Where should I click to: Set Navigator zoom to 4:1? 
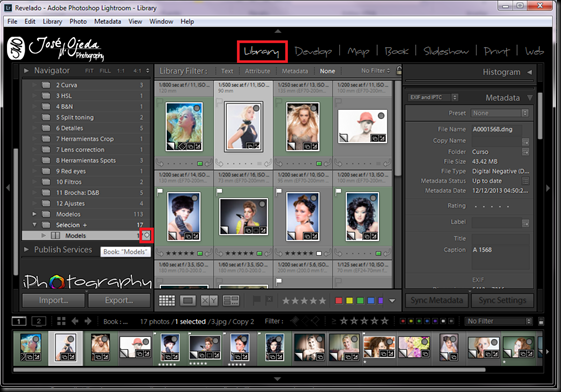[137, 71]
